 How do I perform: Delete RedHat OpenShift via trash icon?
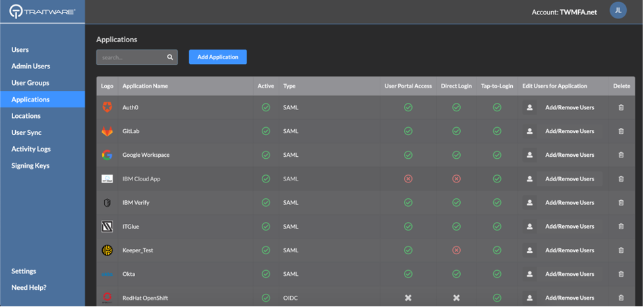click(x=621, y=298)
